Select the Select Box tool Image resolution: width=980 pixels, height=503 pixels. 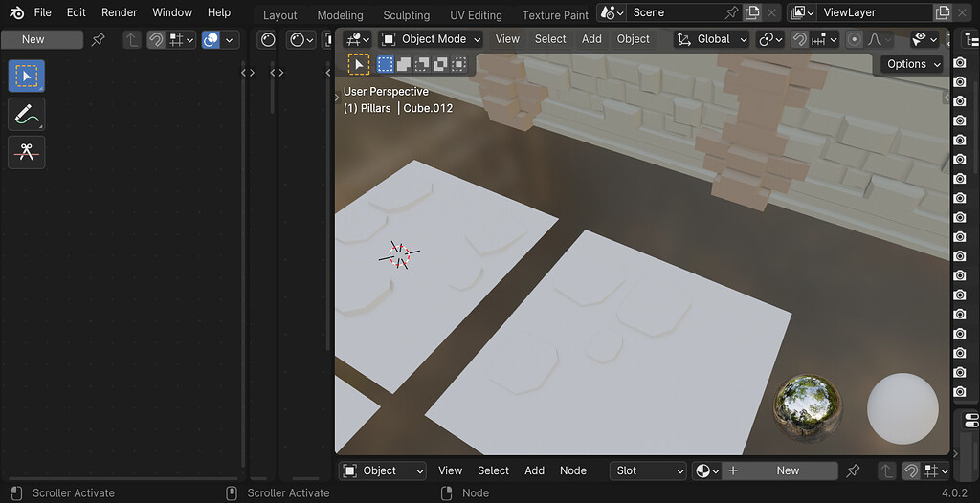(x=26, y=76)
